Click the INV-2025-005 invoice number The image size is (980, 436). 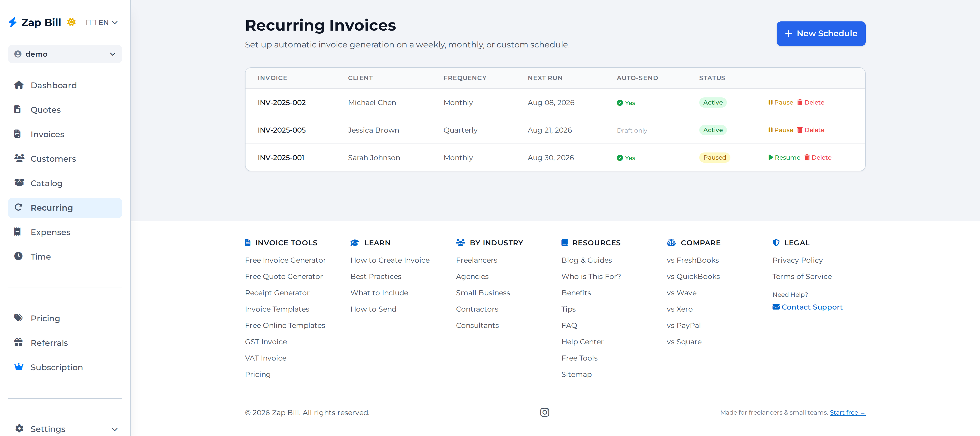(x=281, y=130)
